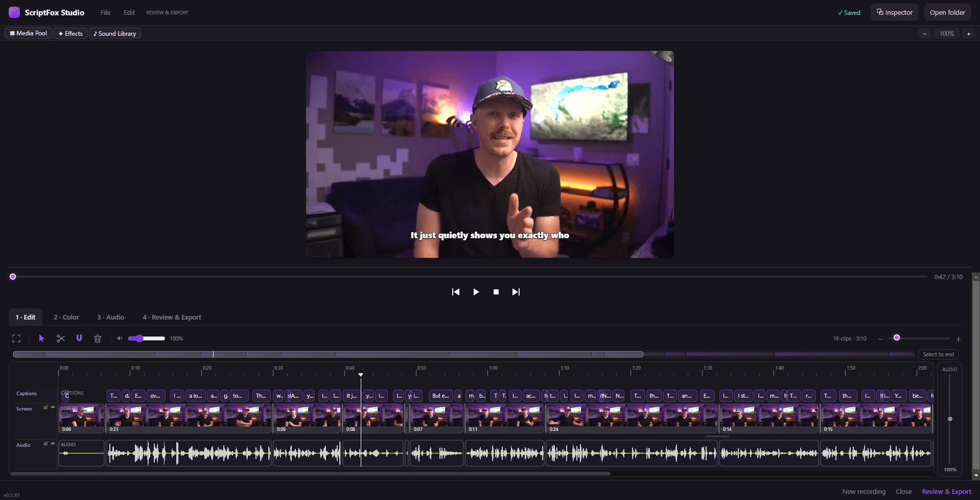Select the 0:23 screen clip

[x=189, y=418]
